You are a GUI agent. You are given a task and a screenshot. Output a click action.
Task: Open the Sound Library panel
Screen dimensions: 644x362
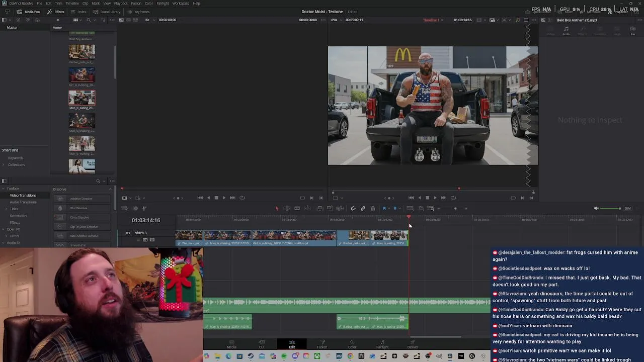point(107,12)
